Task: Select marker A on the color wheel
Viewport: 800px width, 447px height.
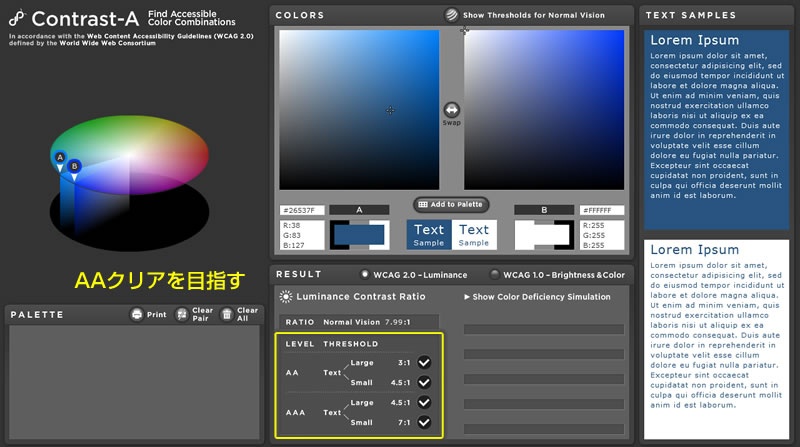Action: point(59,158)
